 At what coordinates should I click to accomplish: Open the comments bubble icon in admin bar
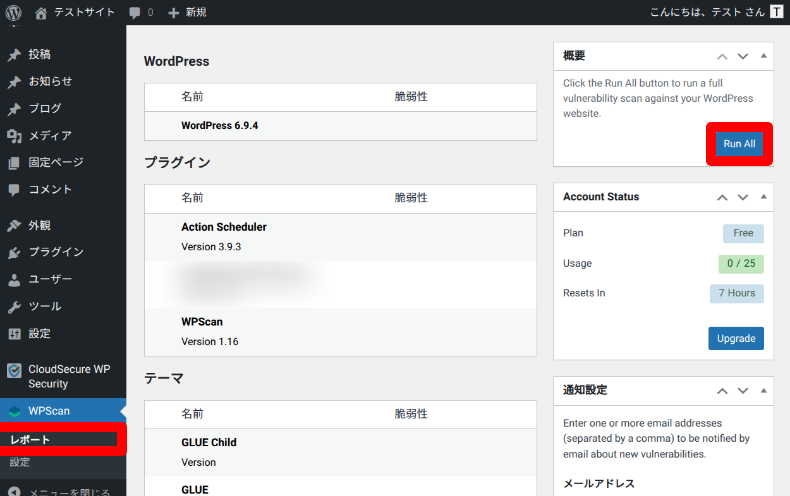coord(135,13)
